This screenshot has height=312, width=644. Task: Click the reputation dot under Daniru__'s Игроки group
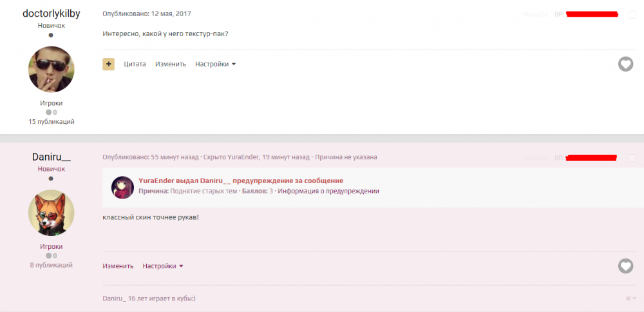(48, 256)
